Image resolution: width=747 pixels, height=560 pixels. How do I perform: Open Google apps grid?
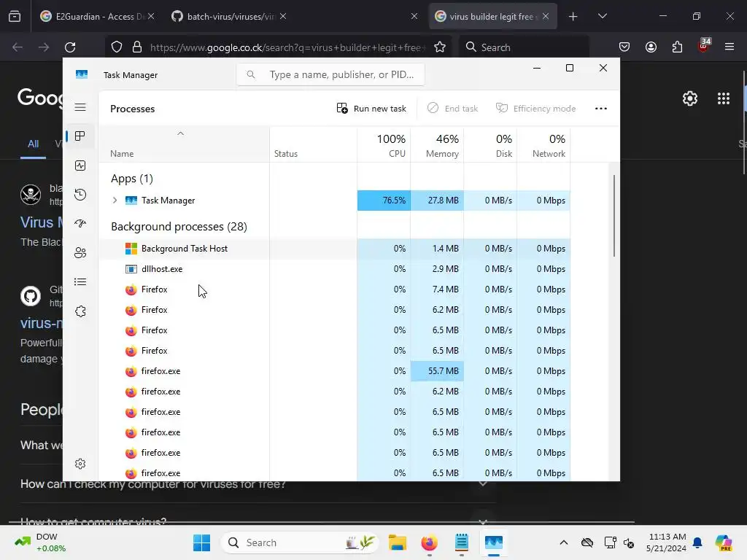click(x=724, y=98)
